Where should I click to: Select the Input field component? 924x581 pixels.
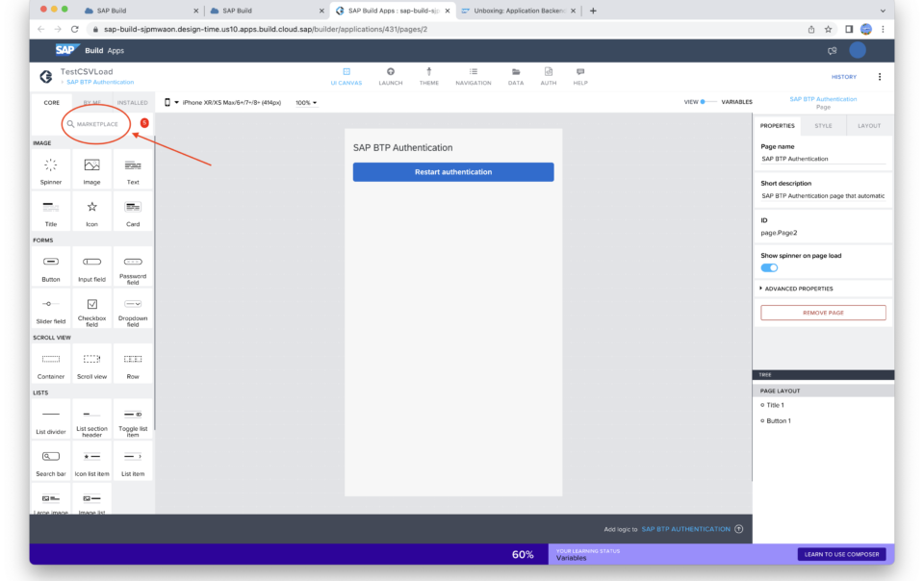tap(92, 267)
